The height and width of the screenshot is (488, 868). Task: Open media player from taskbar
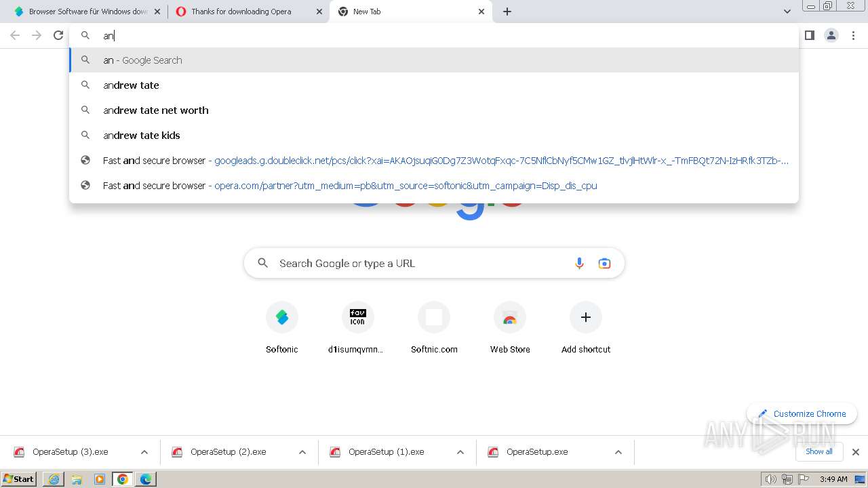pyautogui.click(x=100, y=479)
